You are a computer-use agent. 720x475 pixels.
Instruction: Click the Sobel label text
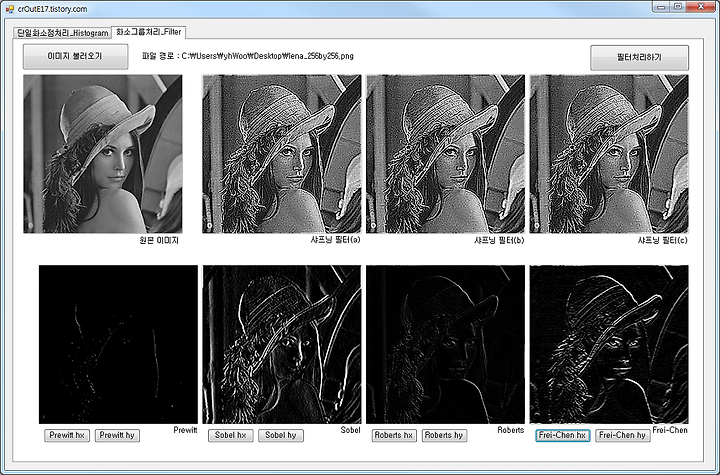coord(350,430)
